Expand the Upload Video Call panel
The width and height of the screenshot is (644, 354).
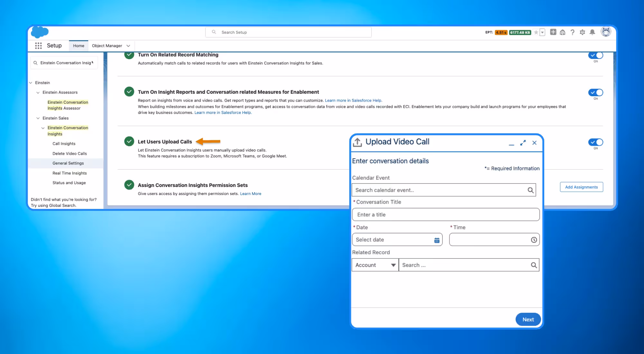(523, 143)
